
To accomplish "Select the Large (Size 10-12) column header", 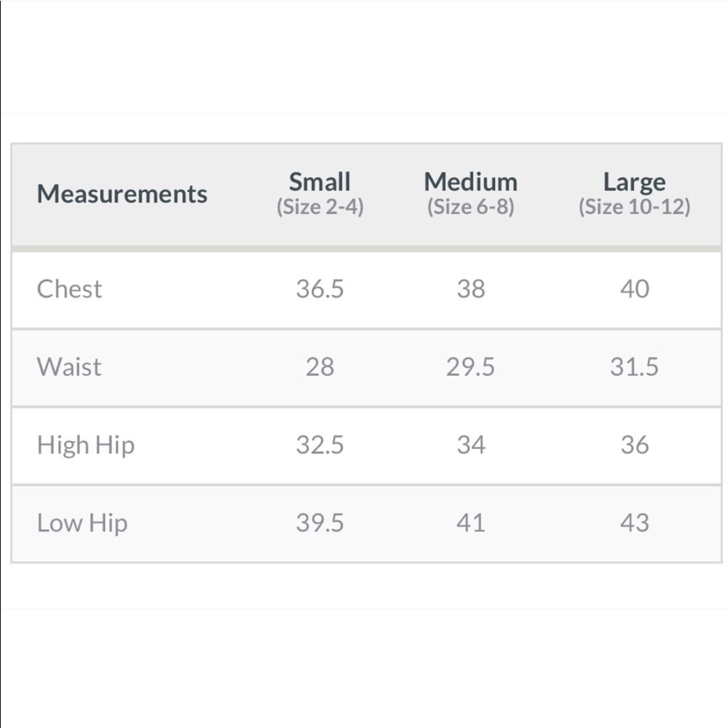I will click(x=634, y=194).
